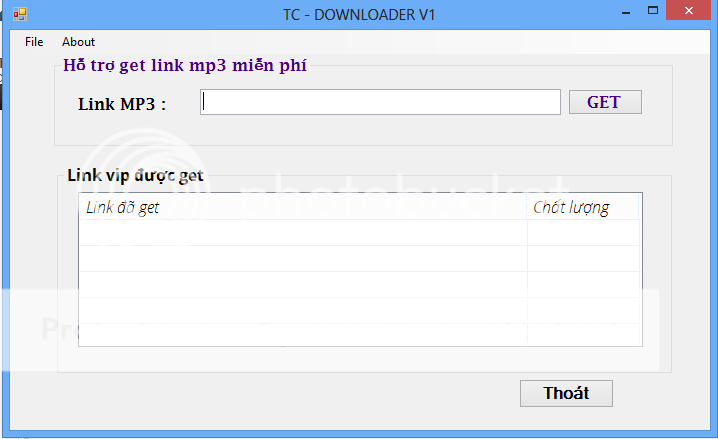Open the About menu
The width and height of the screenshot is (718, 439).
pos(78,42)
